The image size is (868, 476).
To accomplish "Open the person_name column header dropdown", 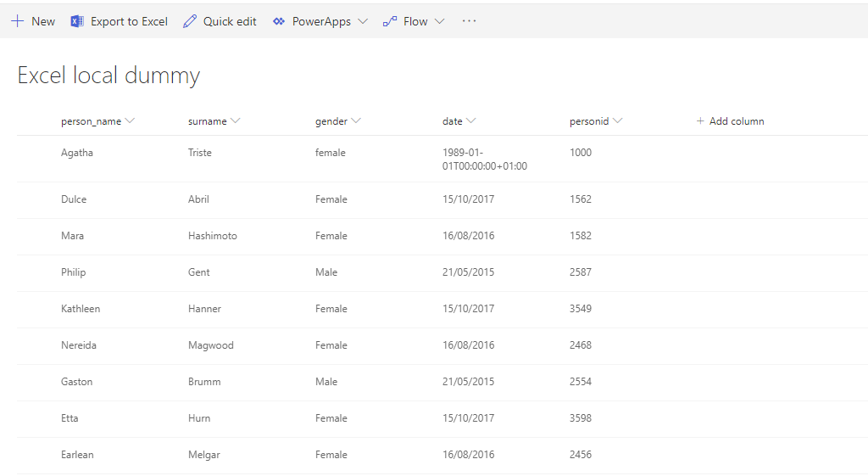I will pos(130,121).
